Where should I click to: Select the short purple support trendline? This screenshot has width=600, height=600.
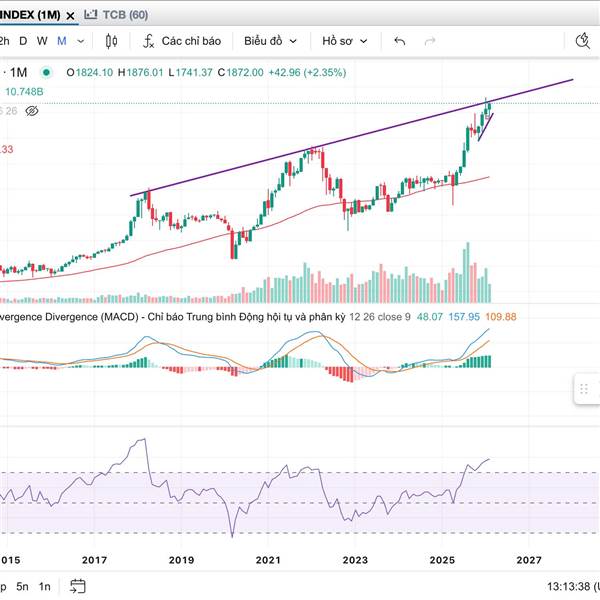(x=486, y=127)
